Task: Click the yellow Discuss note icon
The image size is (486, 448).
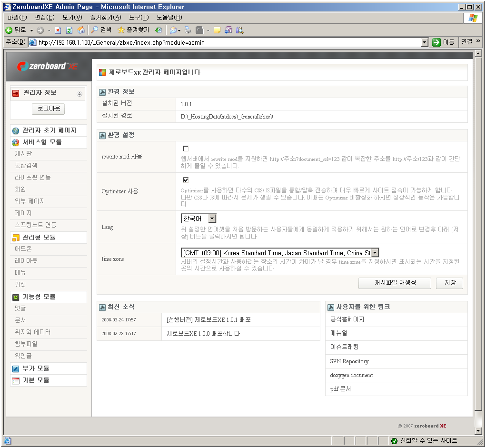Action: click(217, 30)
